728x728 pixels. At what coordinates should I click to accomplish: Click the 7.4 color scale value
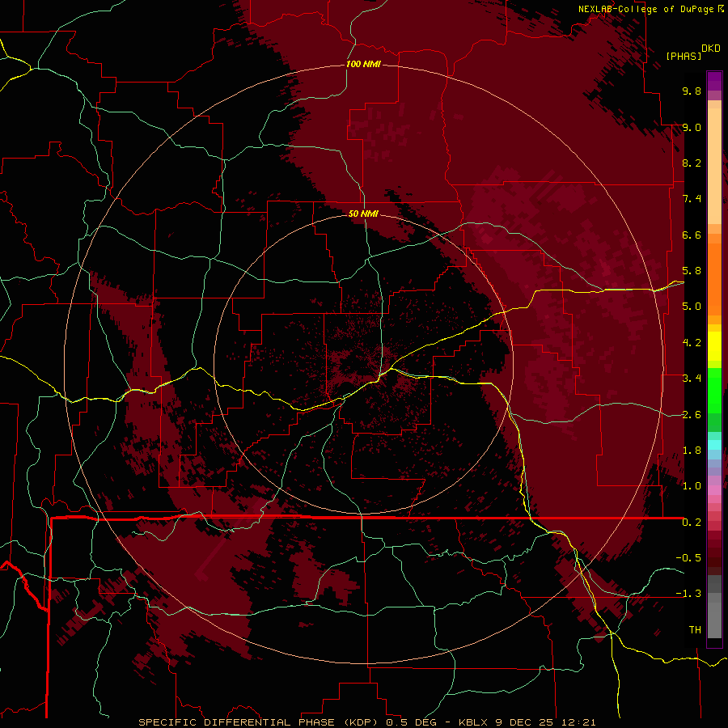[x=692, y=199]
